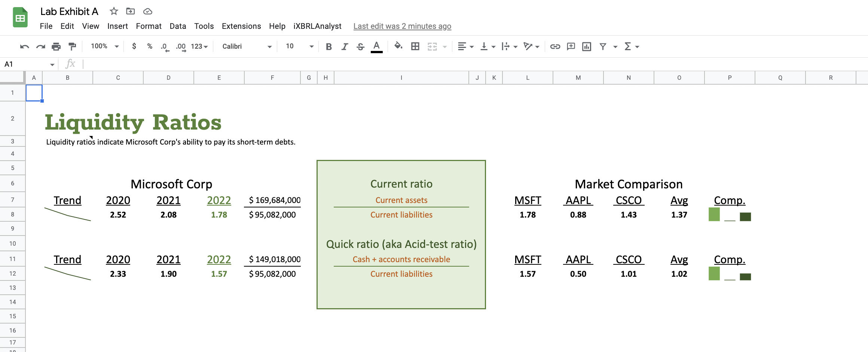This screenshot has height=352, width=868.
Task: Open the File menu
Action: point(46,26)
